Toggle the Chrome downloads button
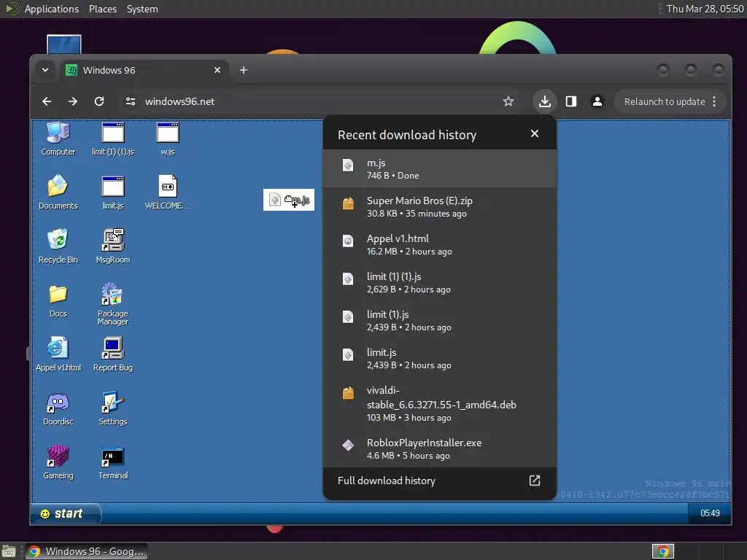The height and width of the screenshot is (560, 747). click(544, 101)
